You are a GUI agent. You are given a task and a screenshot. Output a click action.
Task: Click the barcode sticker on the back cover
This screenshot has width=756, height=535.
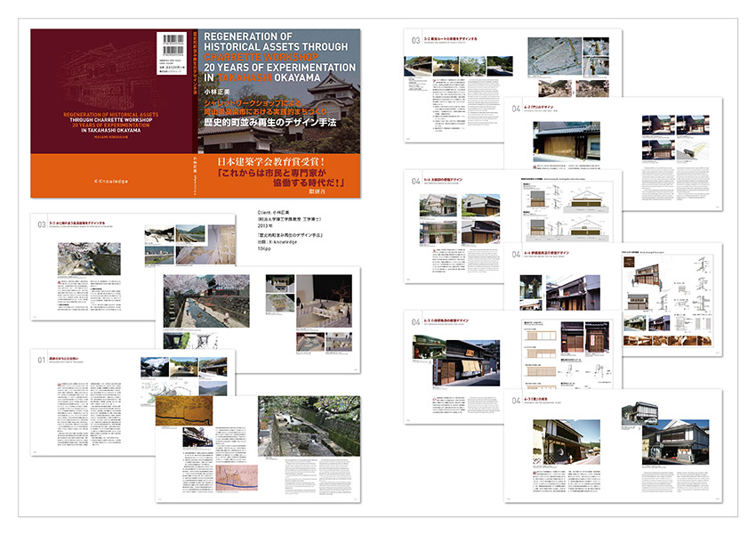(x=172, y=53)
